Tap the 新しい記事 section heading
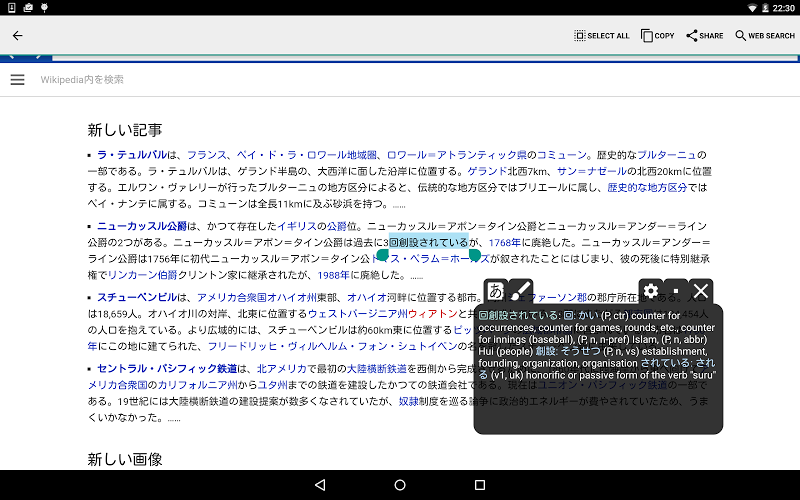This screenshot has height=500, width=800. (124, 130)
